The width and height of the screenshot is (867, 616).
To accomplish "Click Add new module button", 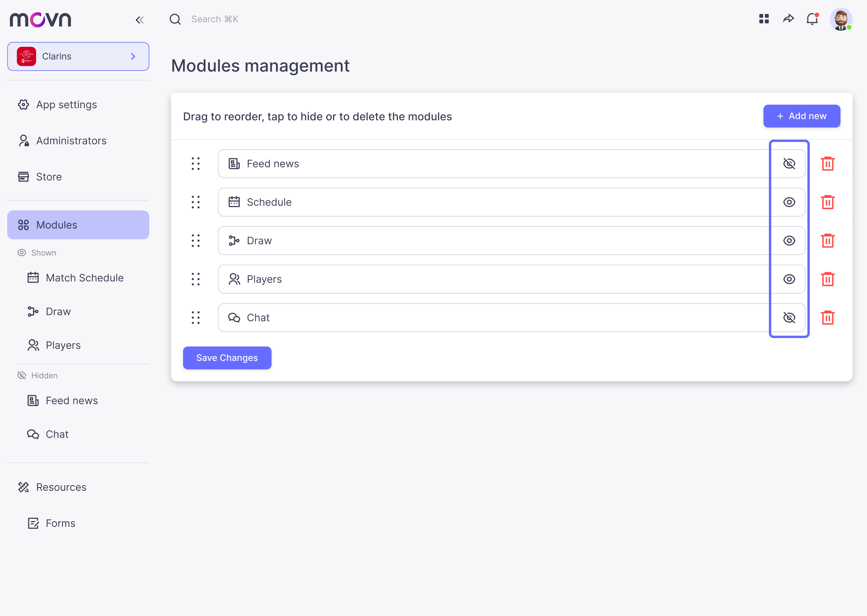I will [x=801, y=116].
